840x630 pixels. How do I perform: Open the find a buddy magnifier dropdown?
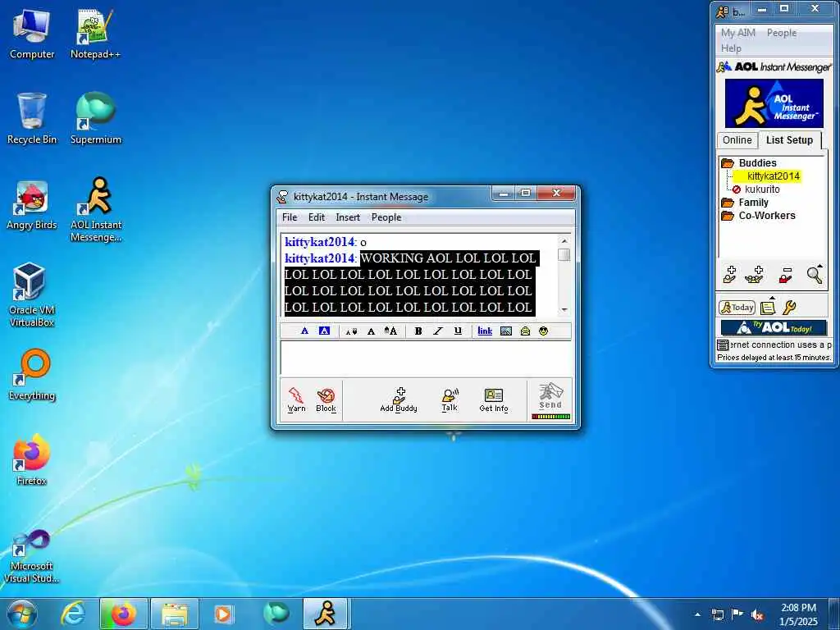815,274
